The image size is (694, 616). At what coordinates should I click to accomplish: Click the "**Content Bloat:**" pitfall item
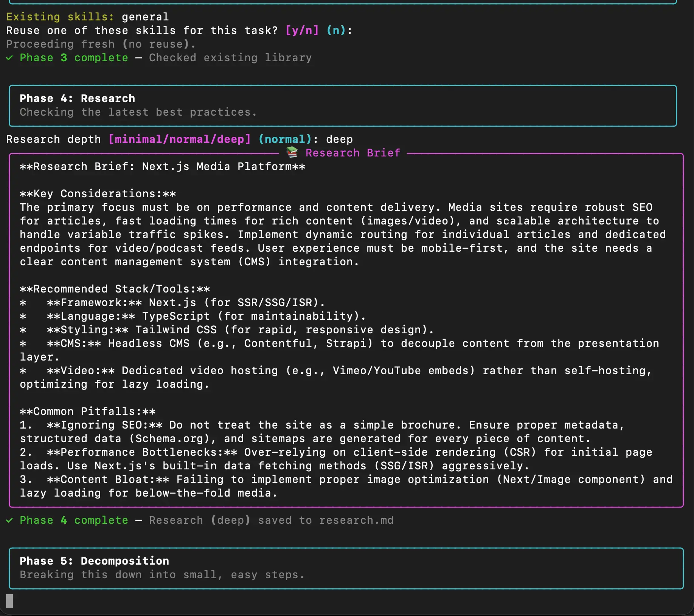[x=346, y=486]
